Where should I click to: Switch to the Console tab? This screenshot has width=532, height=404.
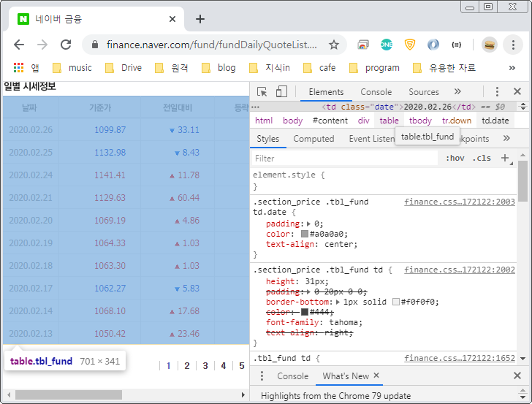click(x=376, y=92)
